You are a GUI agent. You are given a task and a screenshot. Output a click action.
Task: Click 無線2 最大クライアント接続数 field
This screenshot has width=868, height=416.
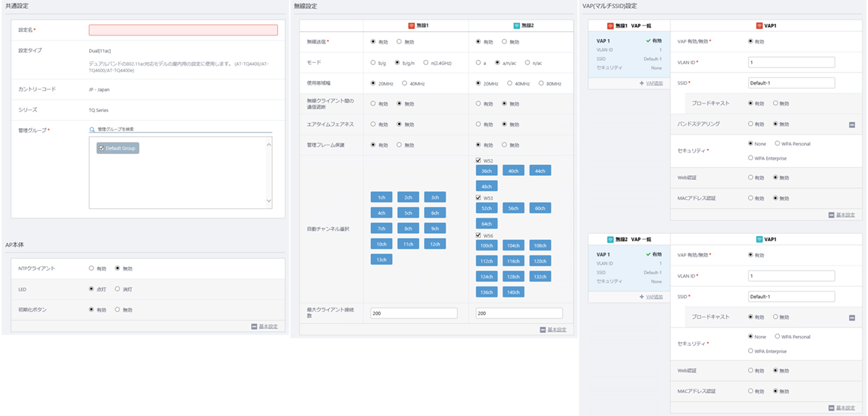[x=519, y=313]
